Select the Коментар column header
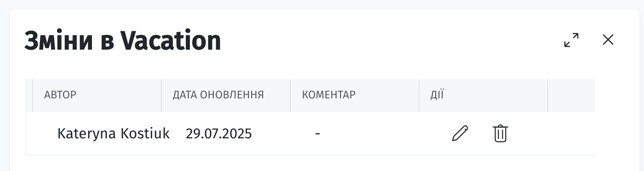Screen dimensions: 644x171 [x=329, y=95]
